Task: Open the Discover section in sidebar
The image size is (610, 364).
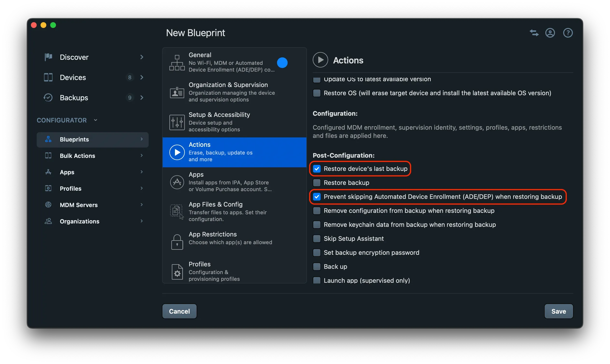Action: pyautogui.click(x=74, y=57)
